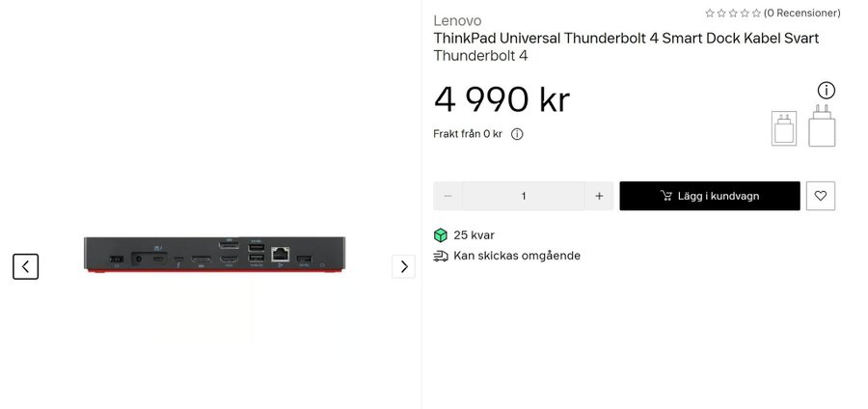Select the unboxed charger icon

pyautogui.click(x=822, y=126)
